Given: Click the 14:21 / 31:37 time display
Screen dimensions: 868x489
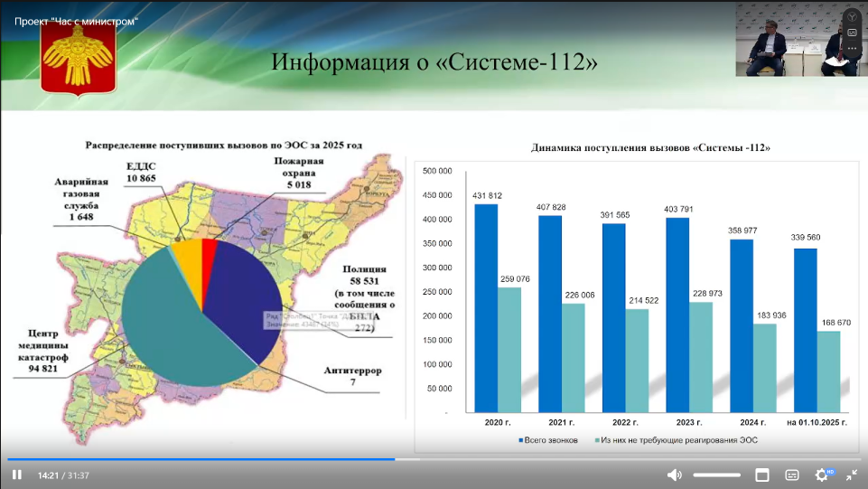Looking at the screenshot, I should 63,475.
